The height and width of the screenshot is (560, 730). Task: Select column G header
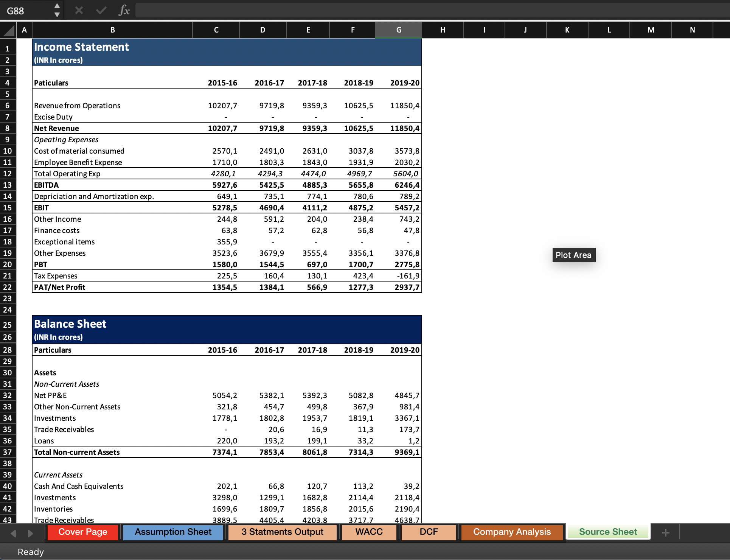click(x=399, y=30)
